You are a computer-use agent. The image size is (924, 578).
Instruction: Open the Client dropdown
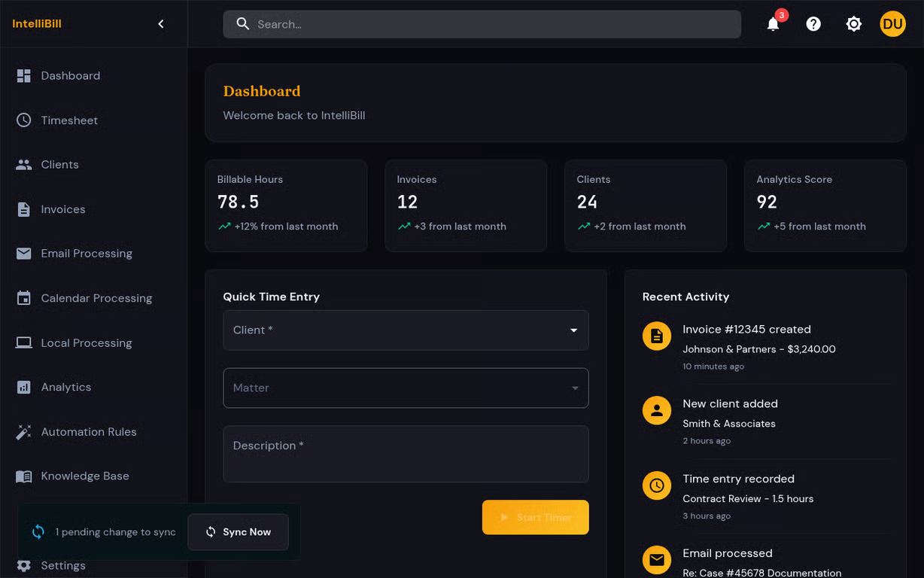[406, 330]
